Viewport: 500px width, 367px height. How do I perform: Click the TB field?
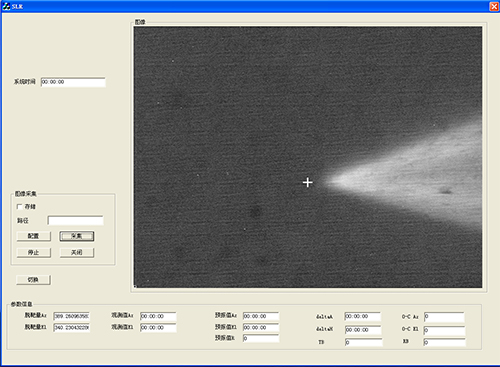tap(363, 342)
